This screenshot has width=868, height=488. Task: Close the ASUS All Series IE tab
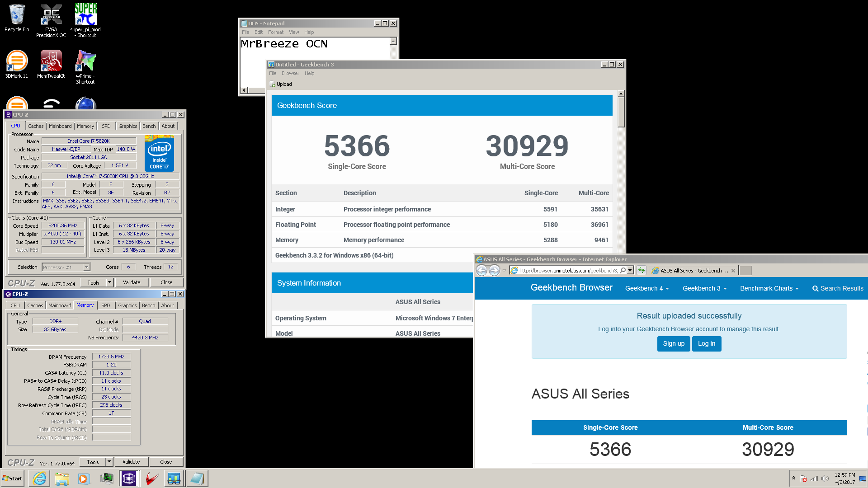[733, 271]
